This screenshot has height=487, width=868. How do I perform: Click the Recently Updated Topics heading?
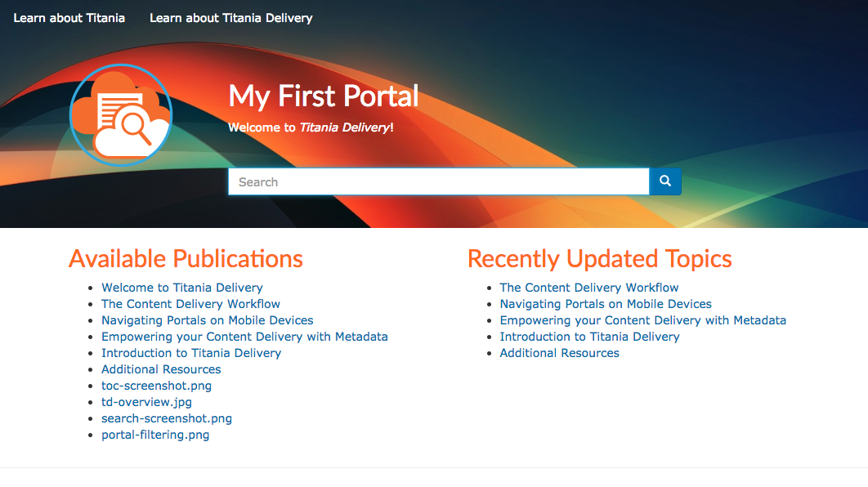pyautogui.click(x=600, y=258)
